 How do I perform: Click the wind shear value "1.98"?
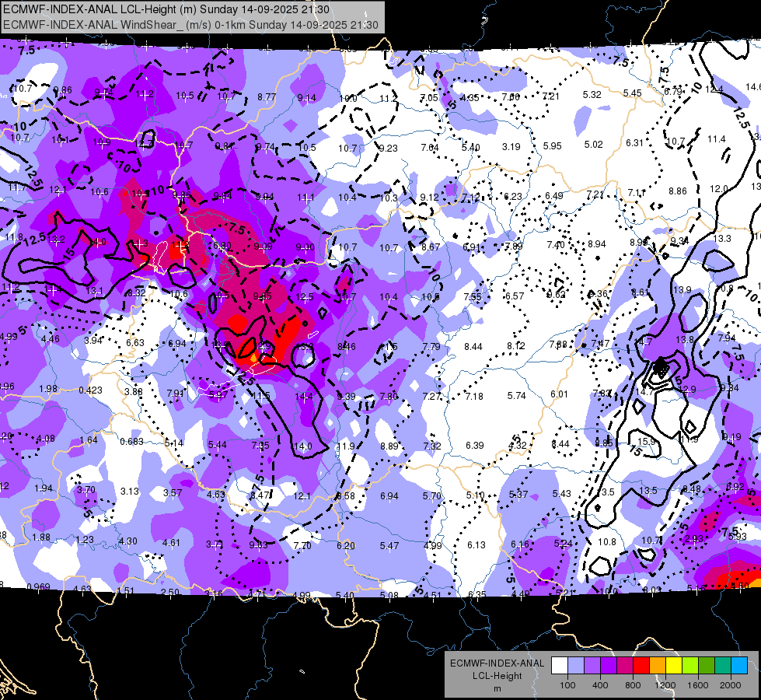(x=48, y=389)
